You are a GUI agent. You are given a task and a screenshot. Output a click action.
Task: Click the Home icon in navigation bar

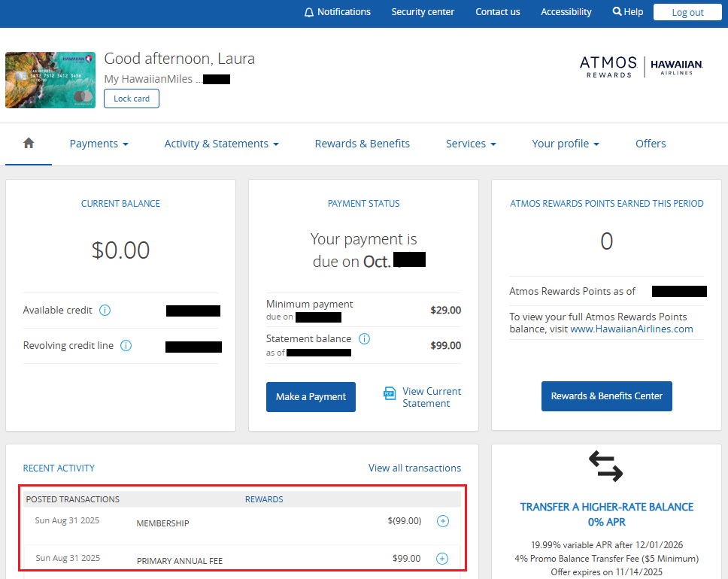pyautogui.click(x=29, y=144)
